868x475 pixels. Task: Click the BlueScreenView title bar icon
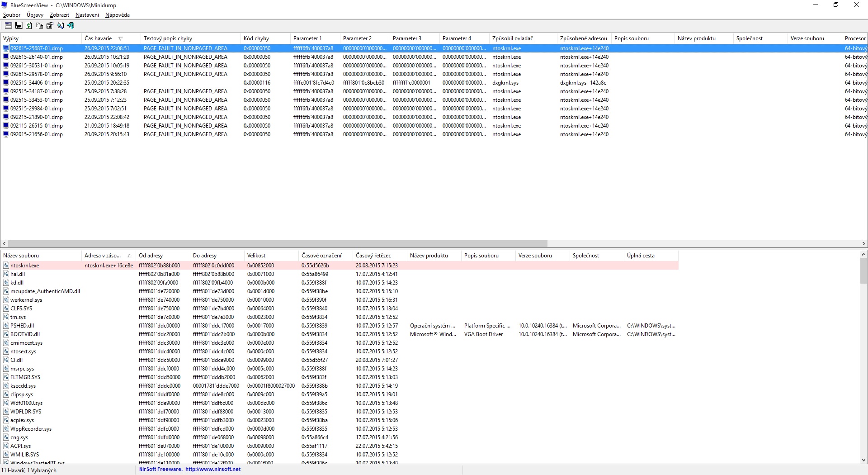point(5,5)
